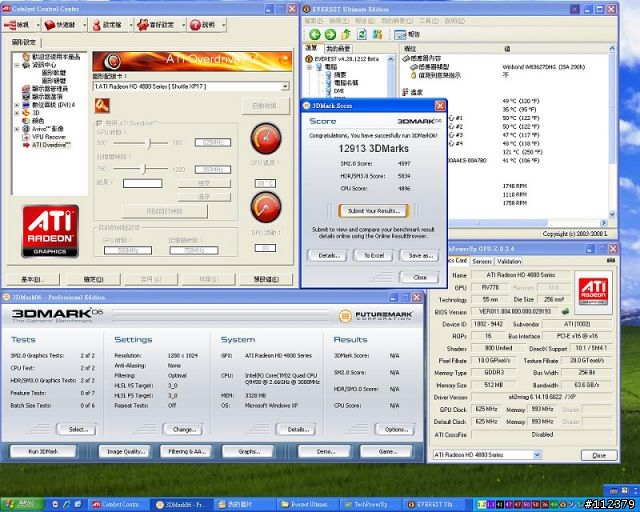Click the Windows Start button
The height and width of the screenshot is (512, 640).
tap(22, 505)
